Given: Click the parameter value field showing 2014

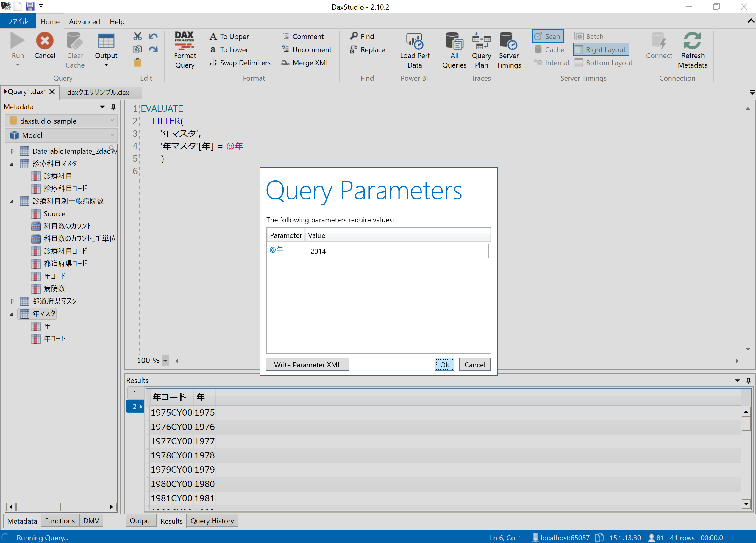Looking at the screenshot, I should 397,251.
